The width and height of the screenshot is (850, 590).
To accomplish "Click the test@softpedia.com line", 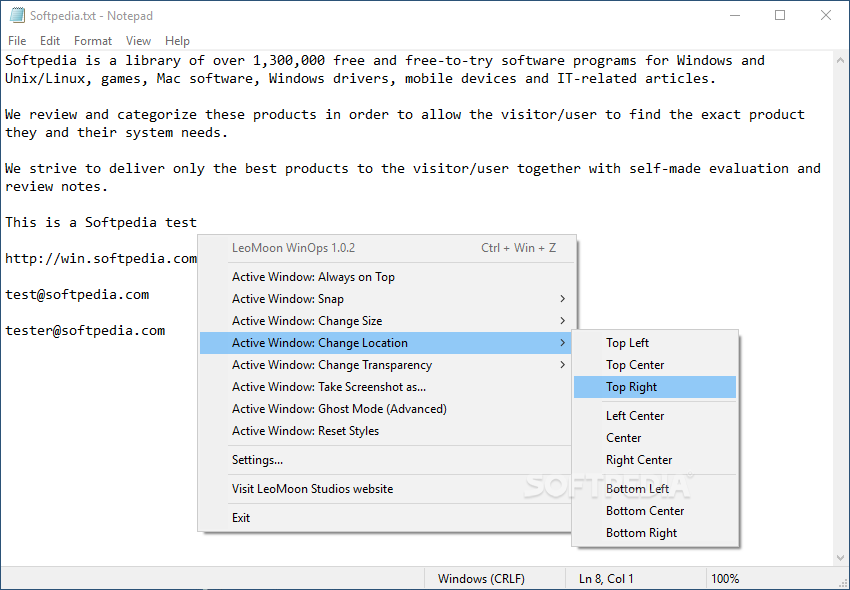I will [77, 294].
